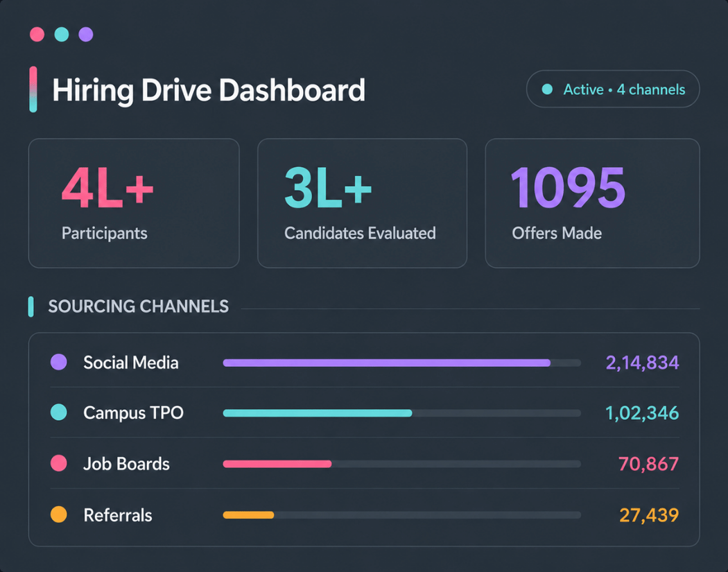Click the pink window dot

tap(37, 35)
